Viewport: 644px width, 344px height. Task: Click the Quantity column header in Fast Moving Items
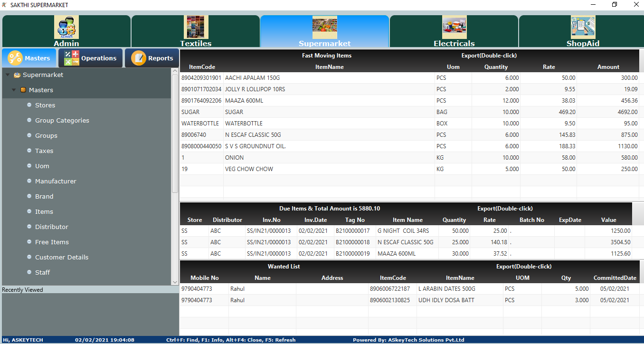point(496,67)
